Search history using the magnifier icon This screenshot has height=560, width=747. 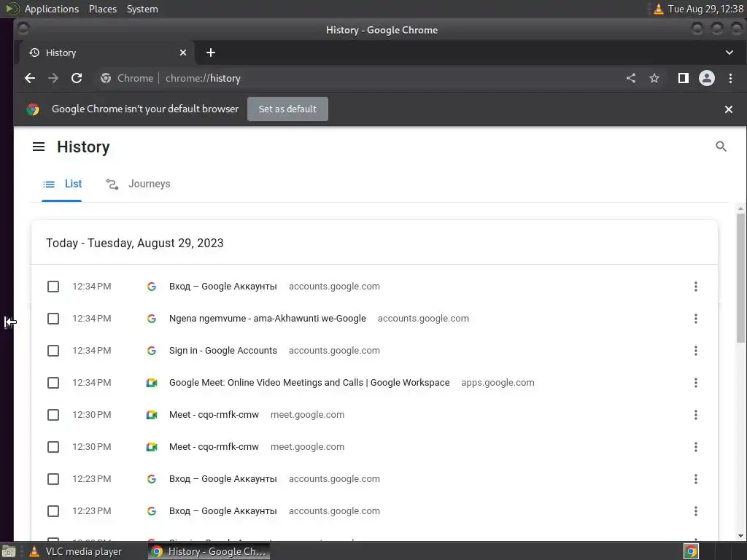721,147
